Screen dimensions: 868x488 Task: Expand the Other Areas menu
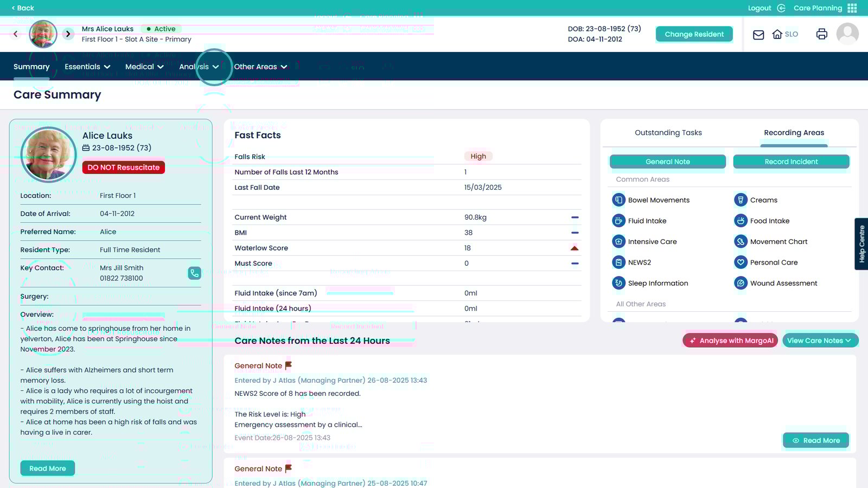click(x=260, y=67)
